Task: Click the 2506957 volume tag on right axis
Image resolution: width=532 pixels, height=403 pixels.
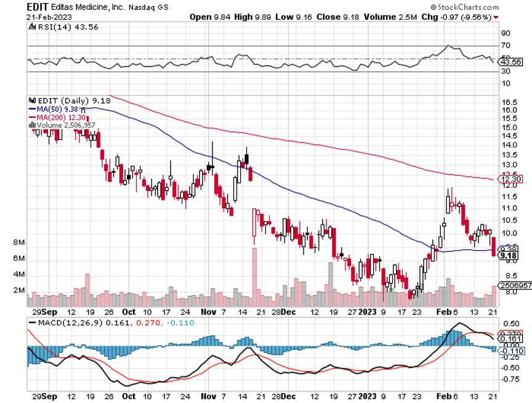Action: click(x=515, y=285)
